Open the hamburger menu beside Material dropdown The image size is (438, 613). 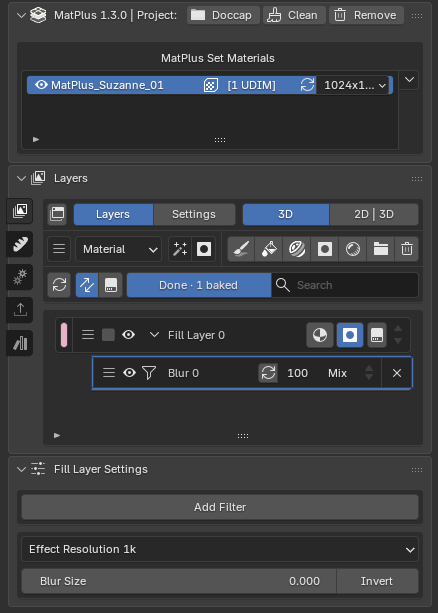tap(59, 249)
